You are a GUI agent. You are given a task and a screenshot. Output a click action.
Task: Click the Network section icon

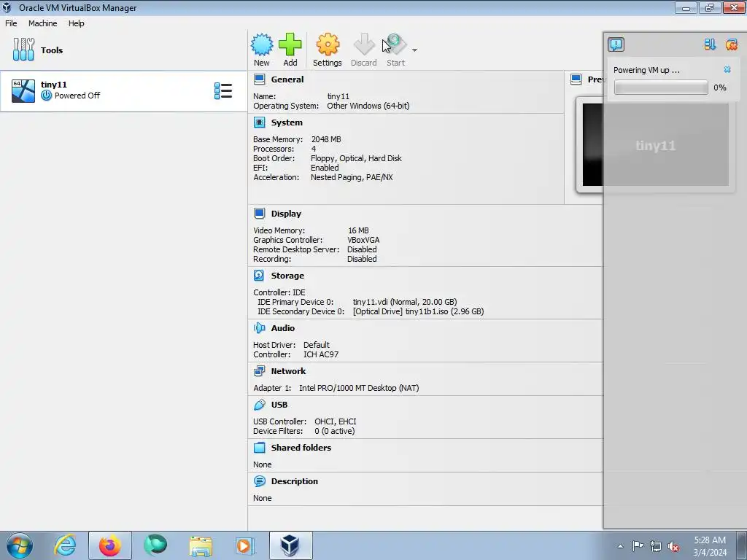tap(259, 371)
